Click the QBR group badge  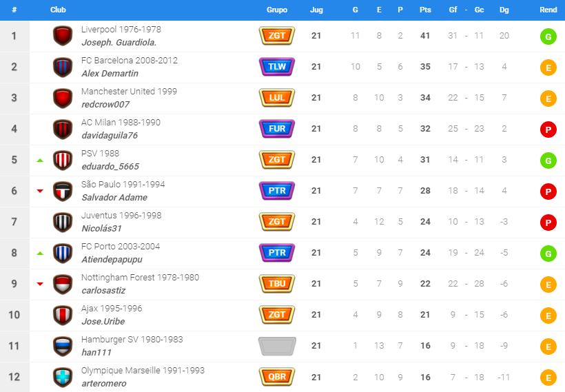[x=277, y=377]
